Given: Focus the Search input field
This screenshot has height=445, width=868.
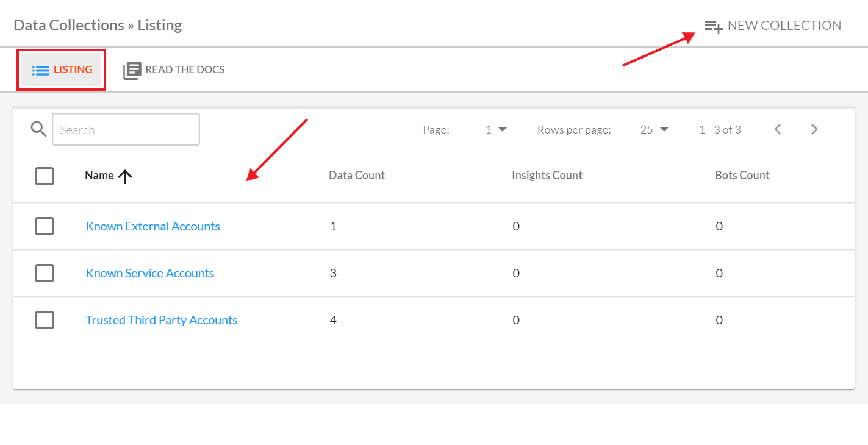Looking at the screenshot, I should 126,129.
